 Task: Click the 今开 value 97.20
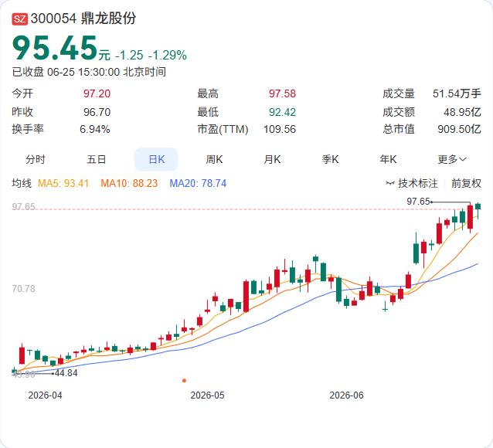click(x=97, y=93)
